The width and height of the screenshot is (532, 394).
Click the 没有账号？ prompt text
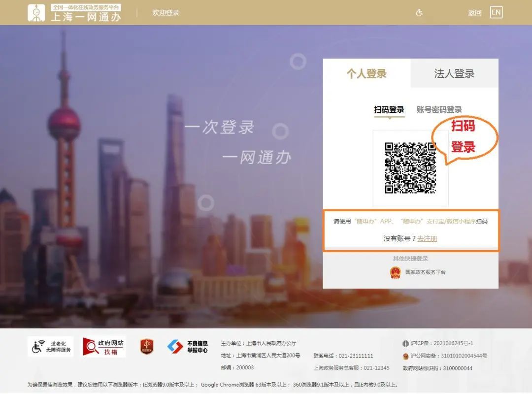click(400, 238)
